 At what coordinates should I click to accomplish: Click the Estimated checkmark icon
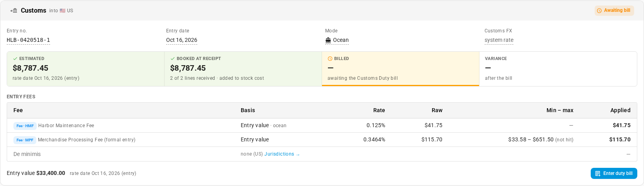15,58
